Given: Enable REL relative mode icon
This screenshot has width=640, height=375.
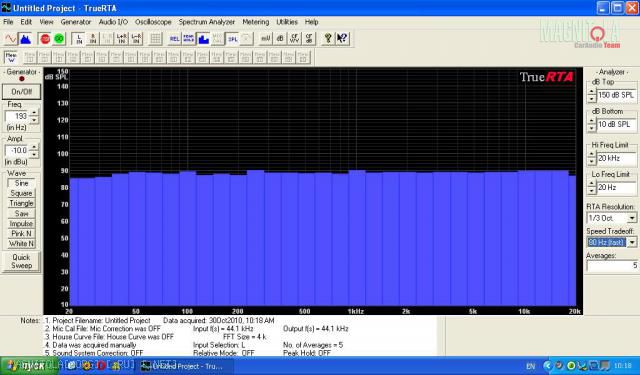Looking at the screenshot, I should [174, 39].
